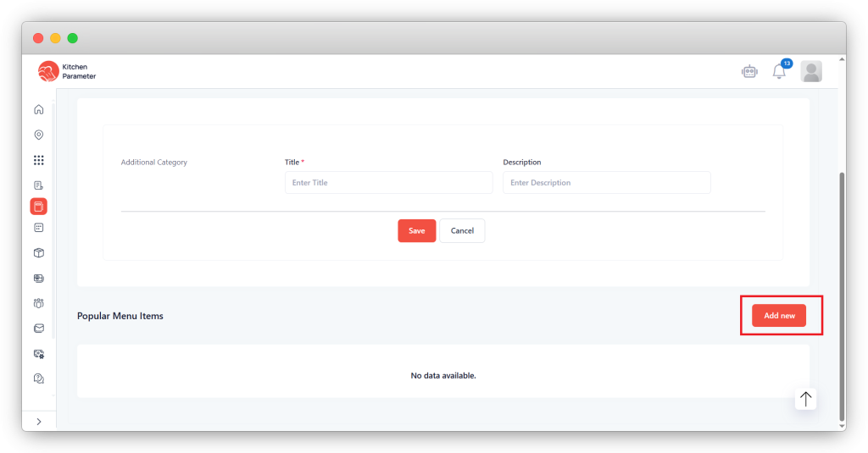
Task: Click the location pin sidebar icon
Action: 38,135
